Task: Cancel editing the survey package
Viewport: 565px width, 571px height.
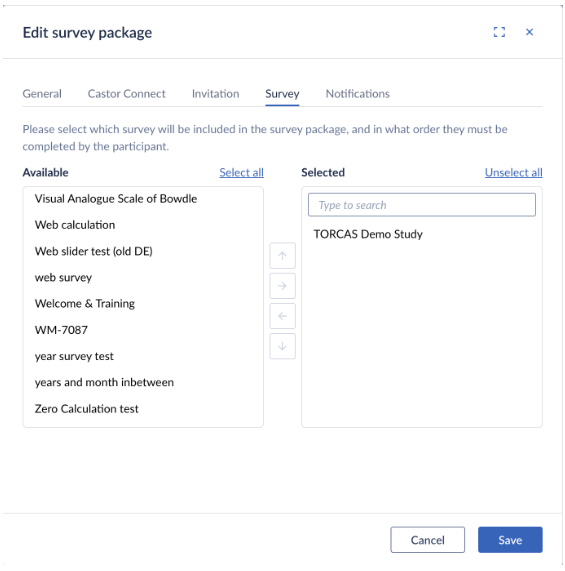Action: 427,540
